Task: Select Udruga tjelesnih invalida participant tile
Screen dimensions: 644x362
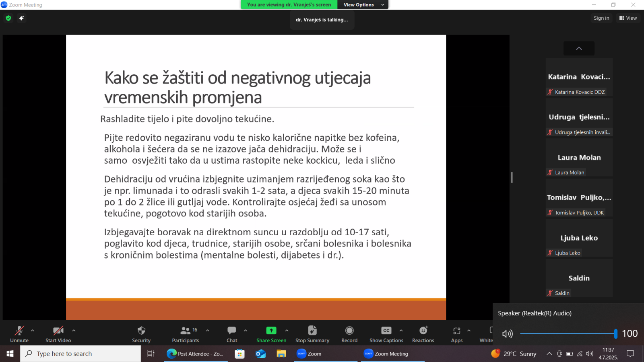Action: coord(579,117)
